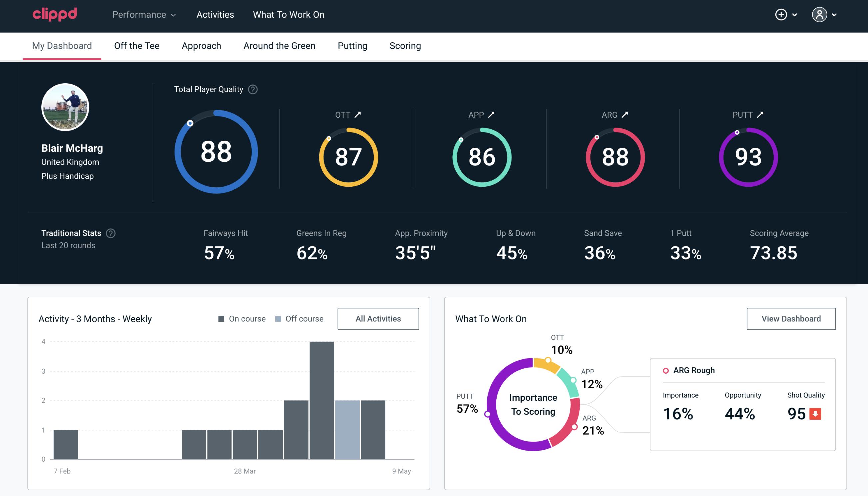Click the ARG performance score circle

pyautogui.click(x=614, y=156)
